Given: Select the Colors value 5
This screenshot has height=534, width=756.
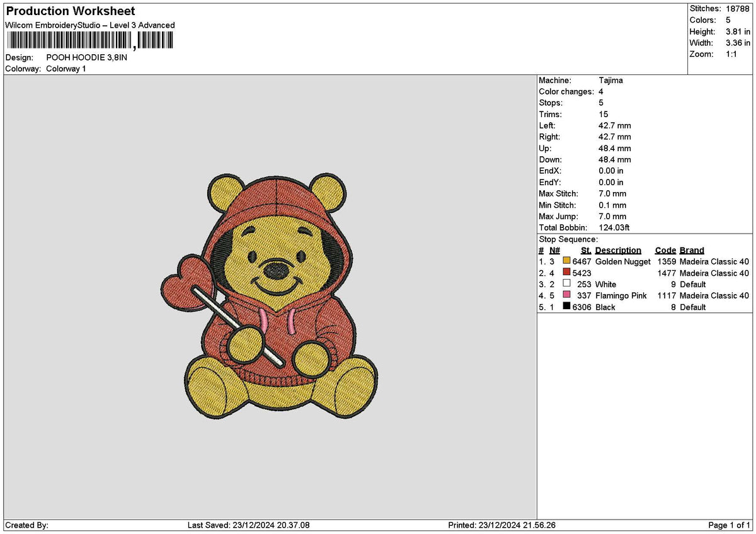Looking at the screenshot, I should (728, 20).
